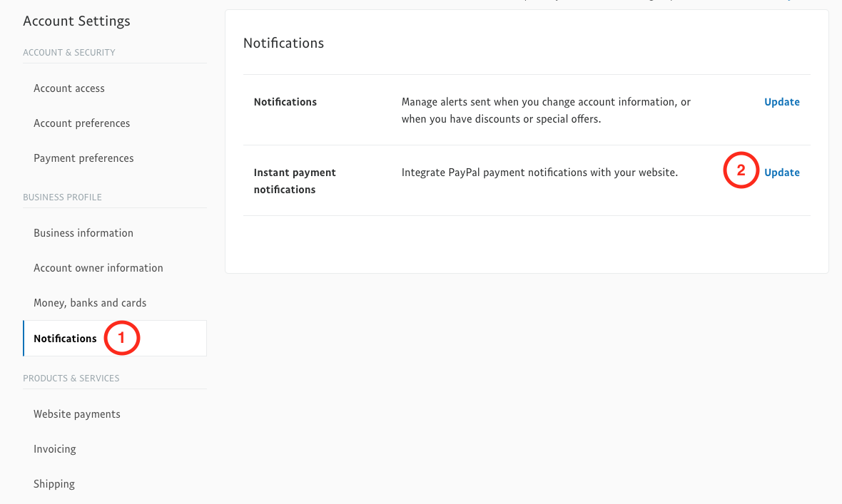Click the PRODUCTS & SERVICES section header
Screen dimensions: 842x504
[71, 379]
